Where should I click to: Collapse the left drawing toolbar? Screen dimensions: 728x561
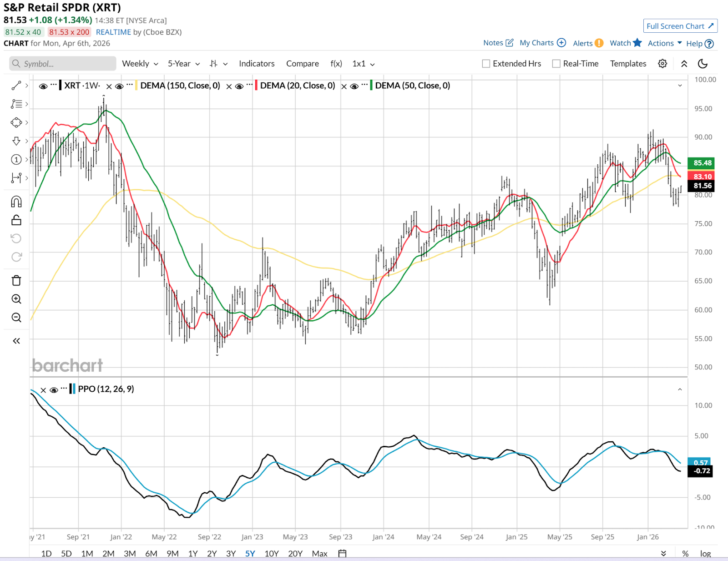point(16,341)
